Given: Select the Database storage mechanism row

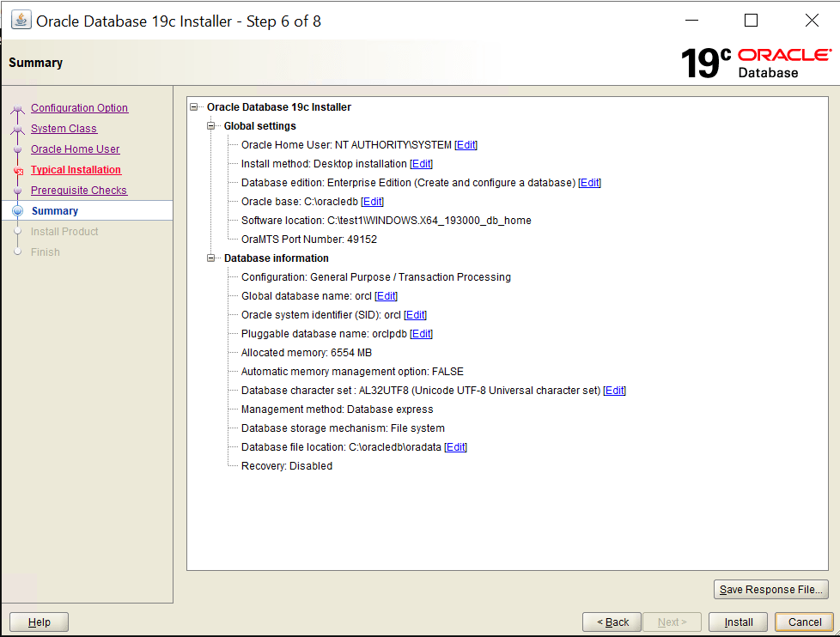Looking at the screenshot, I should pos(343,428).
